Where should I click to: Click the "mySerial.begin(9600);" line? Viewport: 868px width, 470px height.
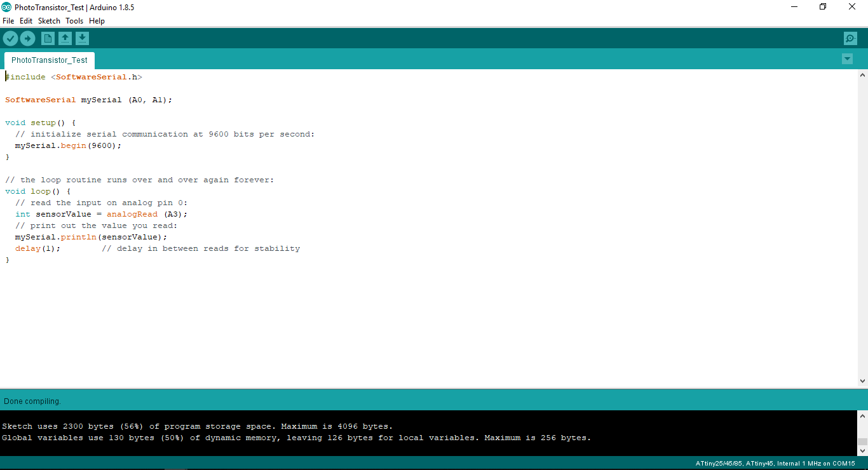pos(68,145)
